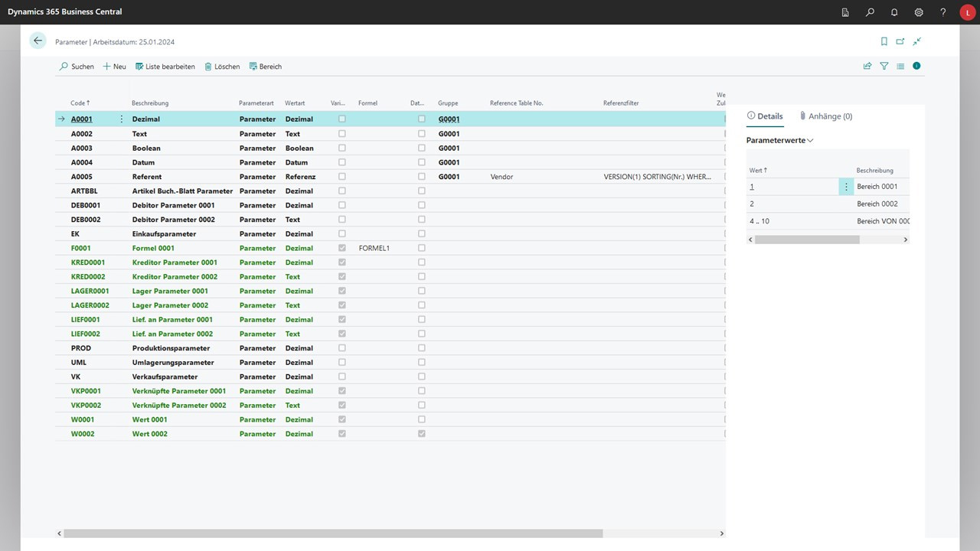Click the Bereich action
The height and width of the screenshot is (551, 980).
pos(266,67)
